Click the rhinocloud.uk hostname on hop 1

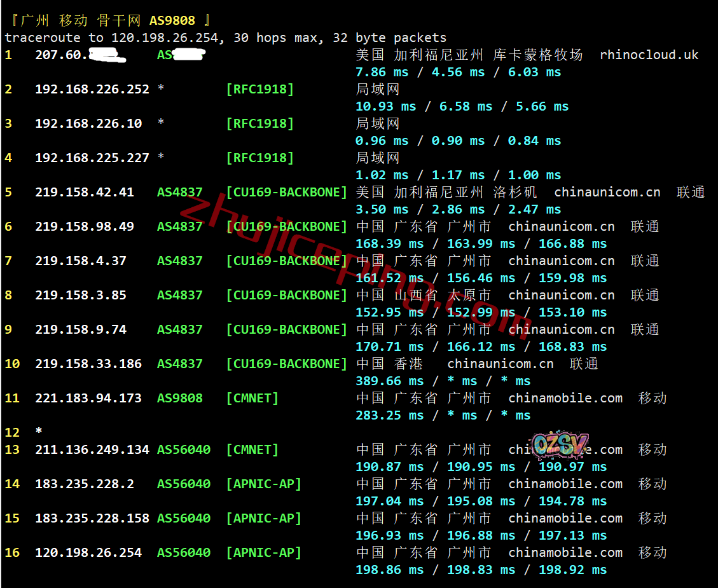649,55
